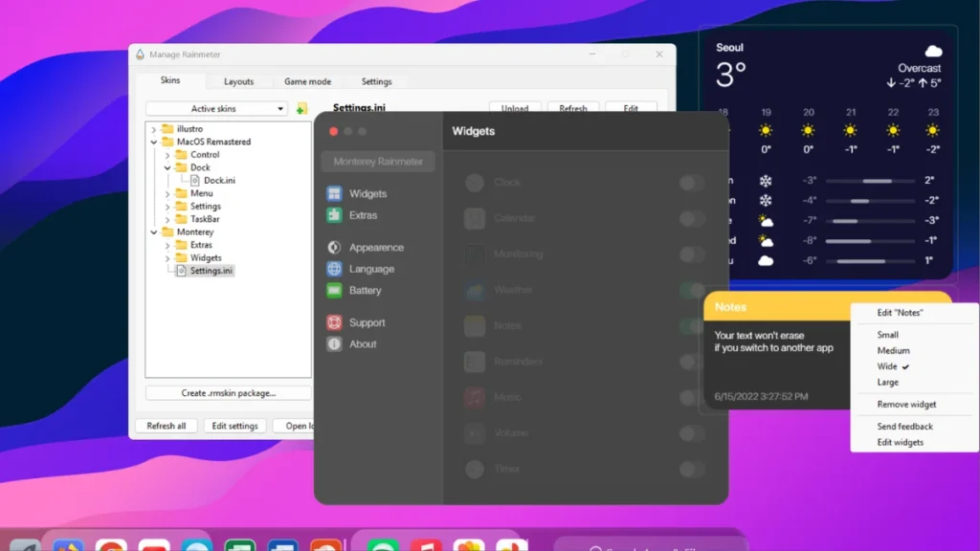Click the Dock.ini file icon
Viewport: 980px width, 551px height.
tap(195, 181)
